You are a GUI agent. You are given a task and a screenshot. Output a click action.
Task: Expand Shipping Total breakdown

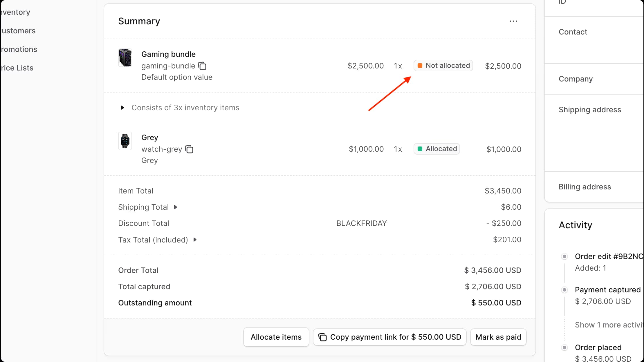tap(175, 207)
